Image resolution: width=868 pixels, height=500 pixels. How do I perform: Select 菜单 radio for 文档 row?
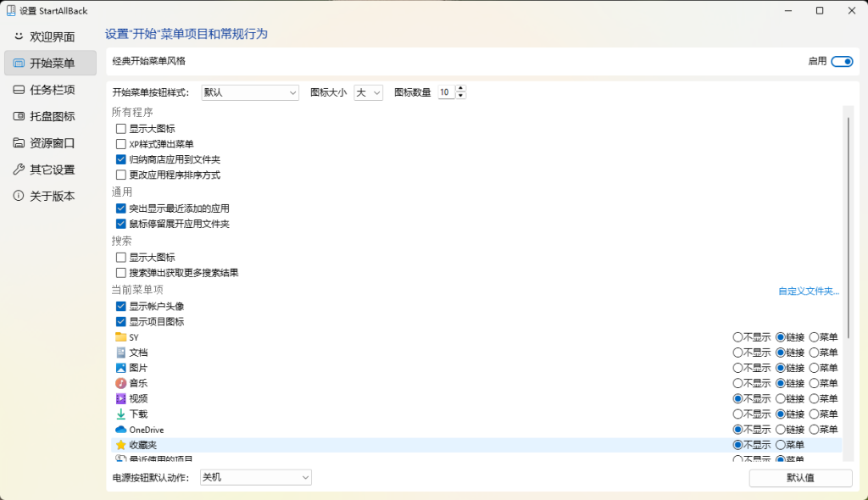[815, 353]
